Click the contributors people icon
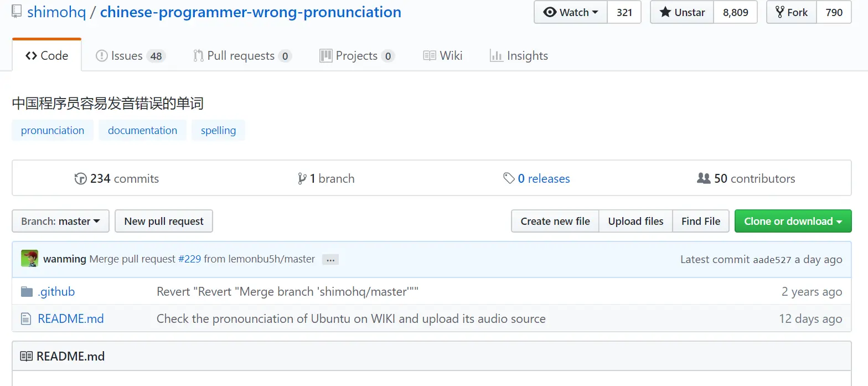This screenshot has width=868, height=386. point(704,178)
